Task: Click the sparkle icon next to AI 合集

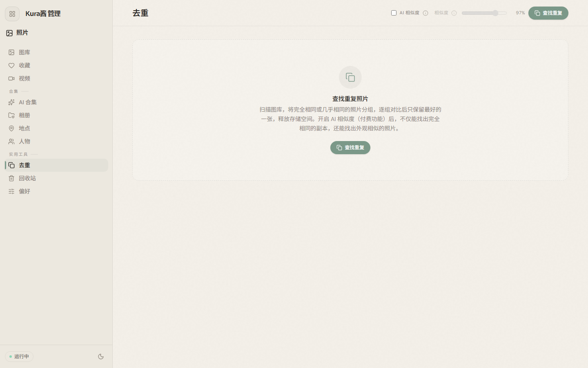Action: tap(11, 102)
